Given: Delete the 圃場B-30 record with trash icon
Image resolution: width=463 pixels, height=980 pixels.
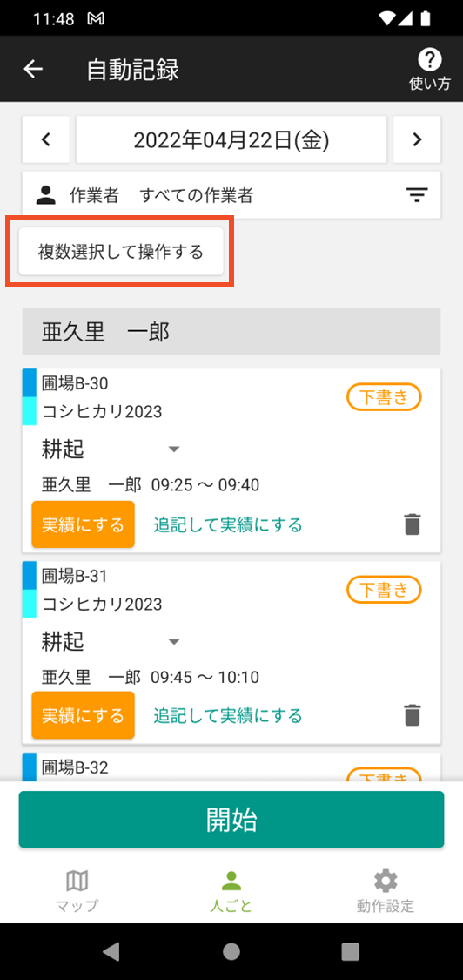Looking at the screenshot, I should coord(412,524).
